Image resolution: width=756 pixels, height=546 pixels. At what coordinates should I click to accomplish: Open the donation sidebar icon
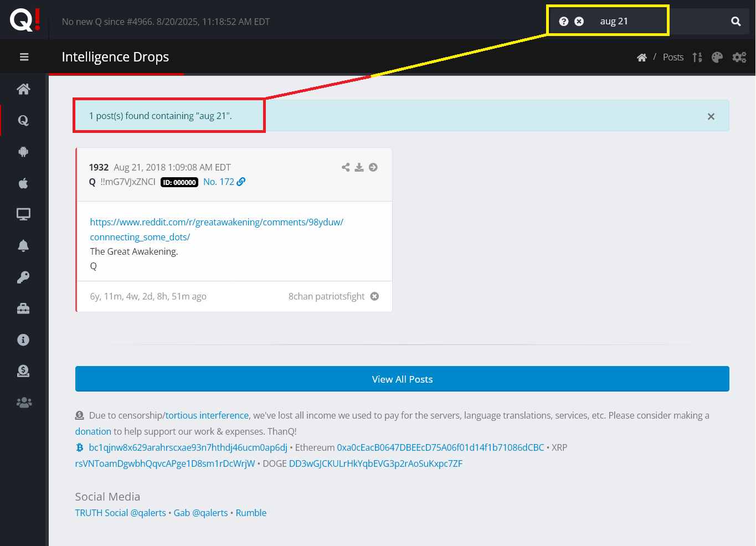click(x=23, y=371)
